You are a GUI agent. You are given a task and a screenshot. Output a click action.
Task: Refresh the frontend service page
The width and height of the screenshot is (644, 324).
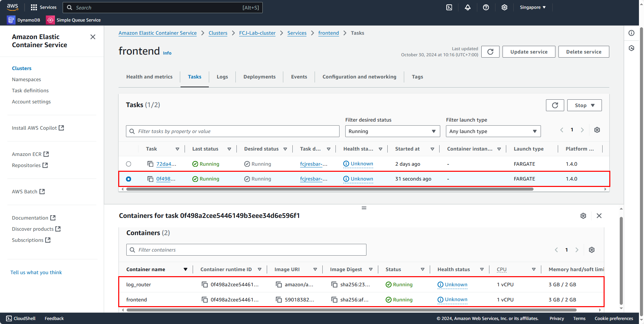490,52
